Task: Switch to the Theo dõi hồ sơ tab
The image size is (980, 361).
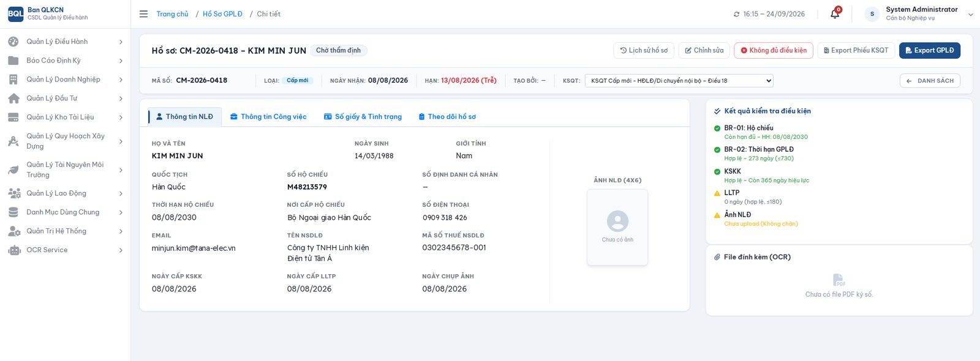Action: pyautogui.click(x=447, y=117)
